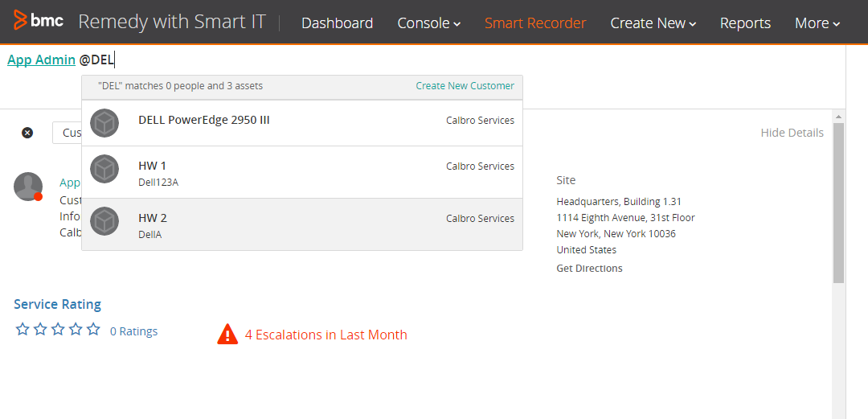Click the match count summary text
The image size is (868, 419).
pyautogui.click(x=181, y=86)
